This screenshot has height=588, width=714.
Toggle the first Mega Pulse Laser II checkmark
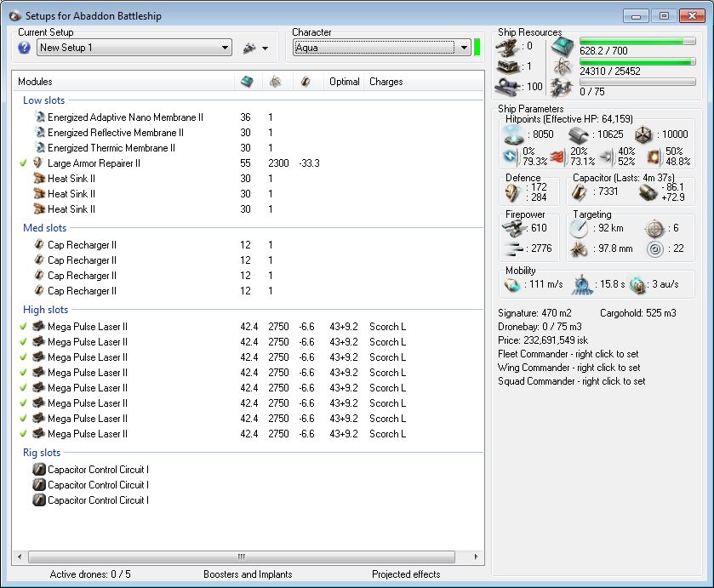[x=23, y=327]
